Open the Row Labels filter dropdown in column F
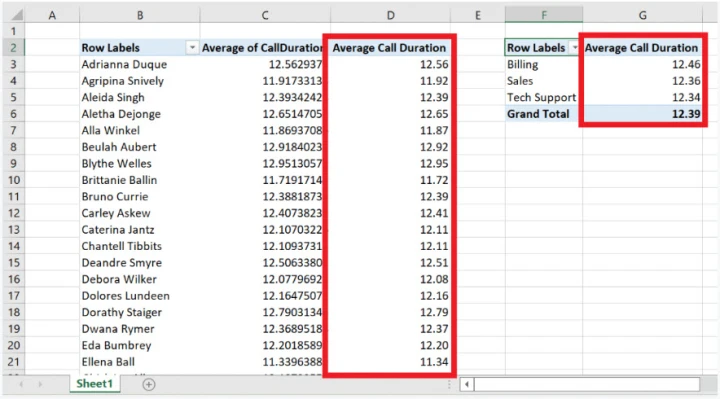 coord(574,47)
